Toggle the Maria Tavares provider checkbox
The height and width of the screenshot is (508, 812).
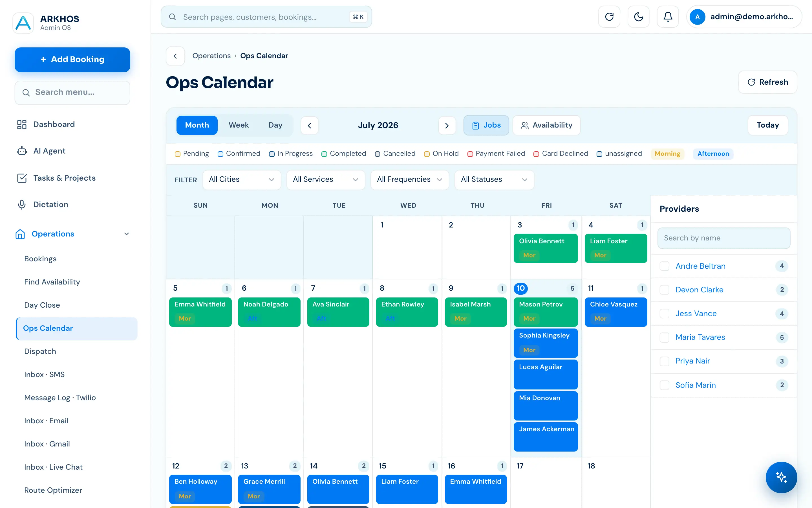click(664, 337)
